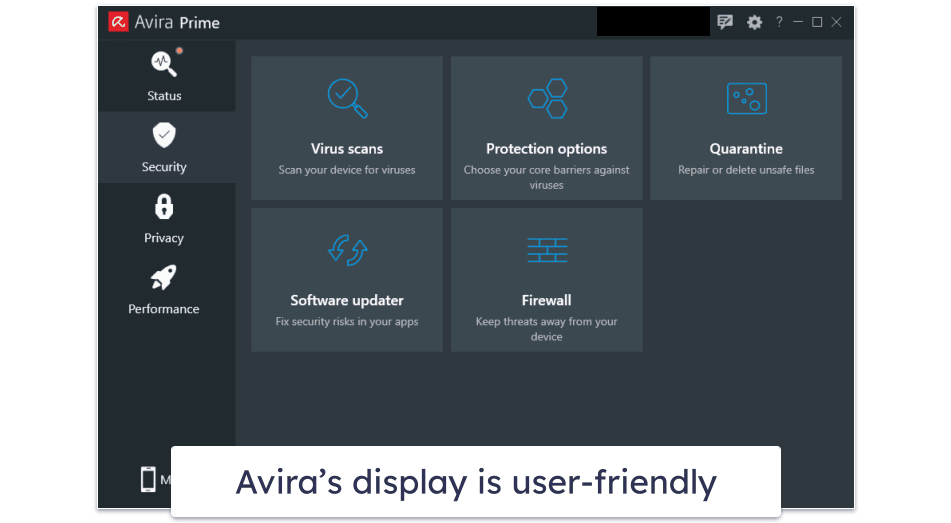951x523 pixels.
Task: Open the Firewall title
Action: coord(546,300)
